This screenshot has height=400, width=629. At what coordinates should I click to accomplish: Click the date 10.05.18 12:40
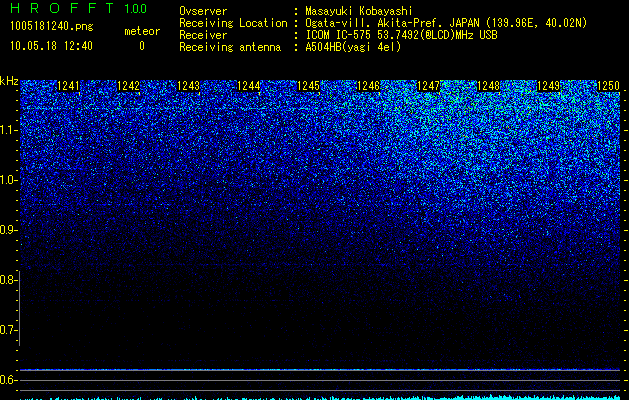pos(51,46)
